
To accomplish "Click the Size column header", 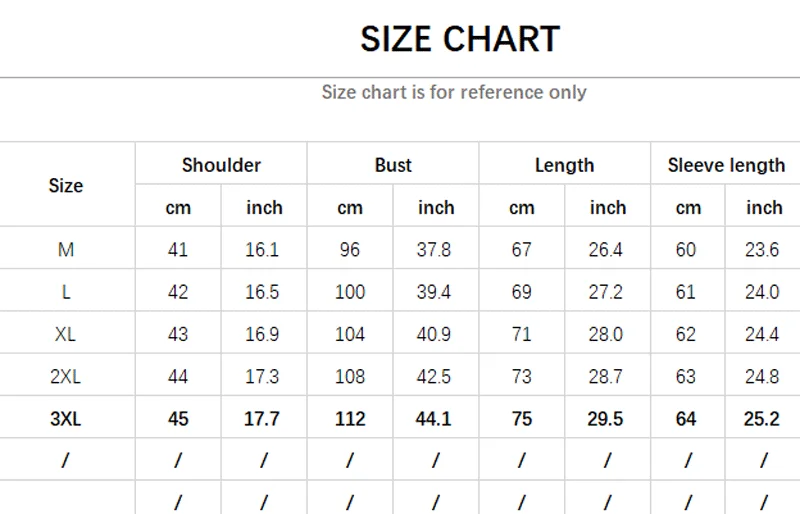I will [x=66, y=185].
